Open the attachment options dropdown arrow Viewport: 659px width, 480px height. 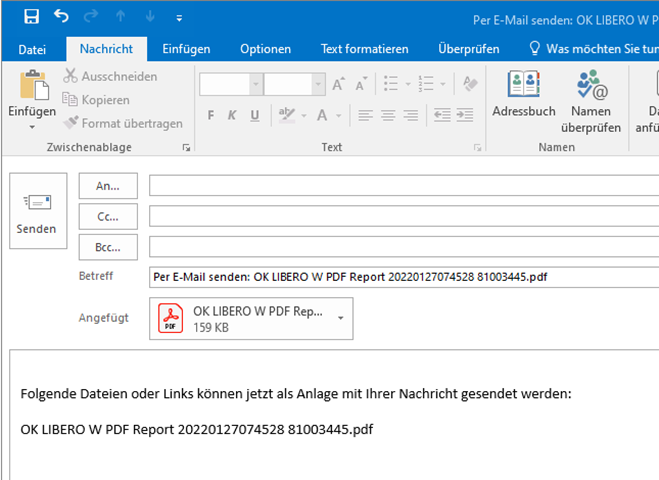tap(341, 318)
